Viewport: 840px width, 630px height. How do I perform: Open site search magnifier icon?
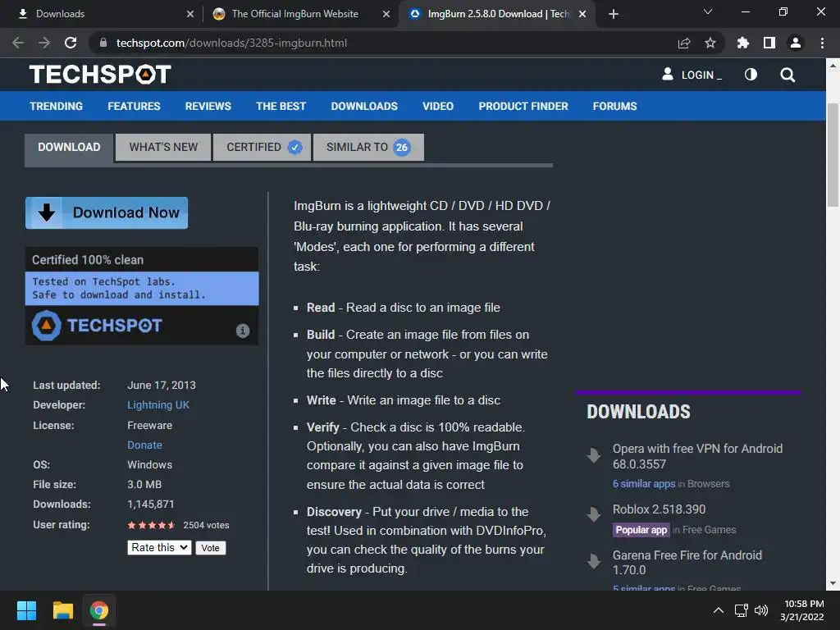tap(787, 75)
